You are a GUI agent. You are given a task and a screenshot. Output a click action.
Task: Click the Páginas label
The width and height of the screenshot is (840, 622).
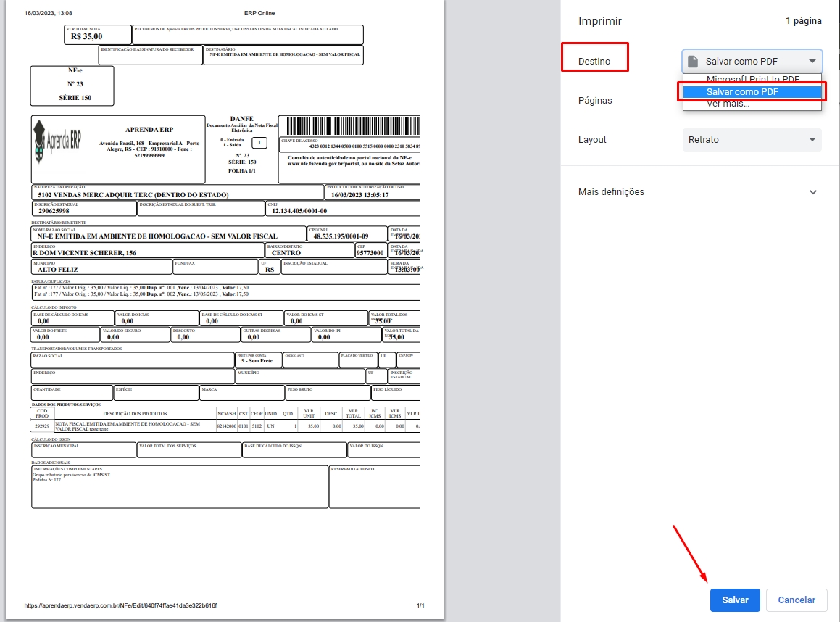594,100
